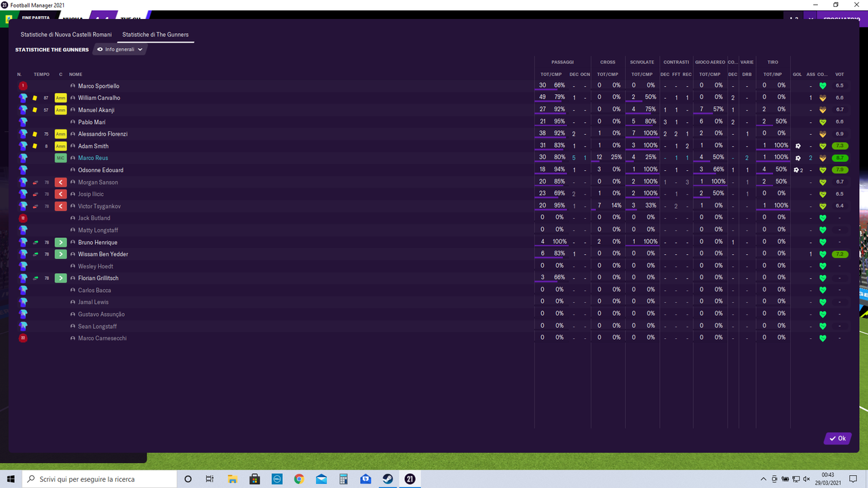Open Windows notification center
Image resolution: width=868 pixels, height=488 pixels.
(854, 479)
